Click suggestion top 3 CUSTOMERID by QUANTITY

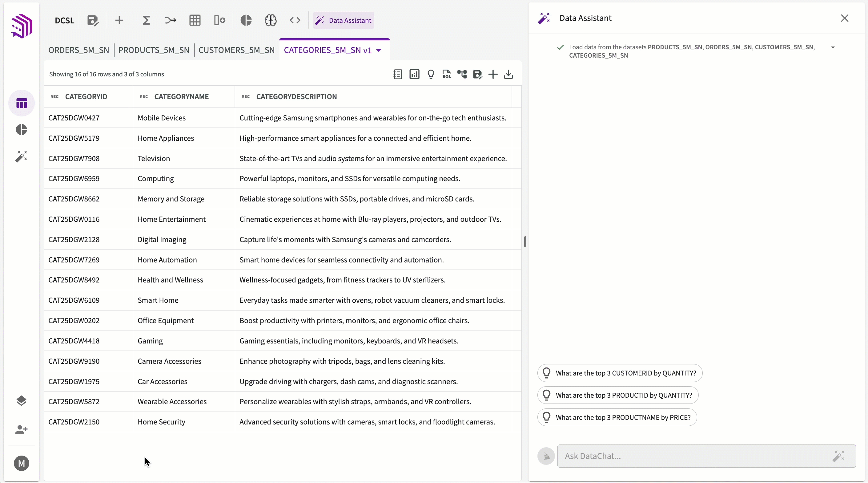click(x=620, y=373)
